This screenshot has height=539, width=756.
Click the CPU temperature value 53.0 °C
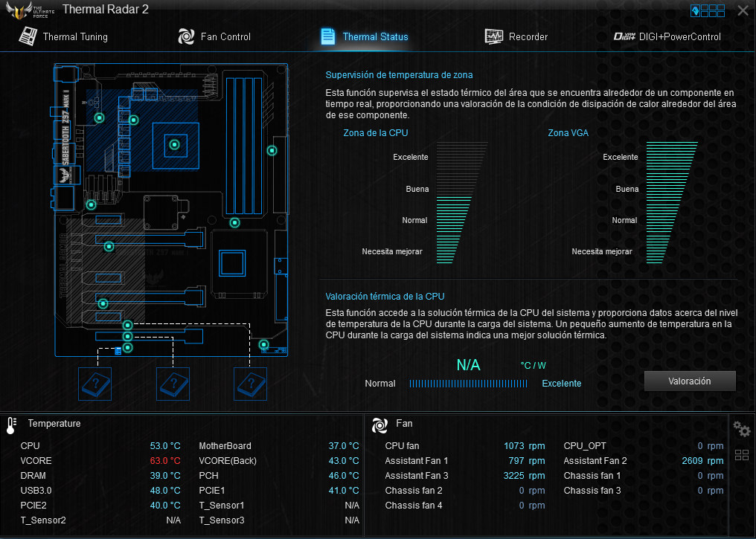[x=165, y=446]
